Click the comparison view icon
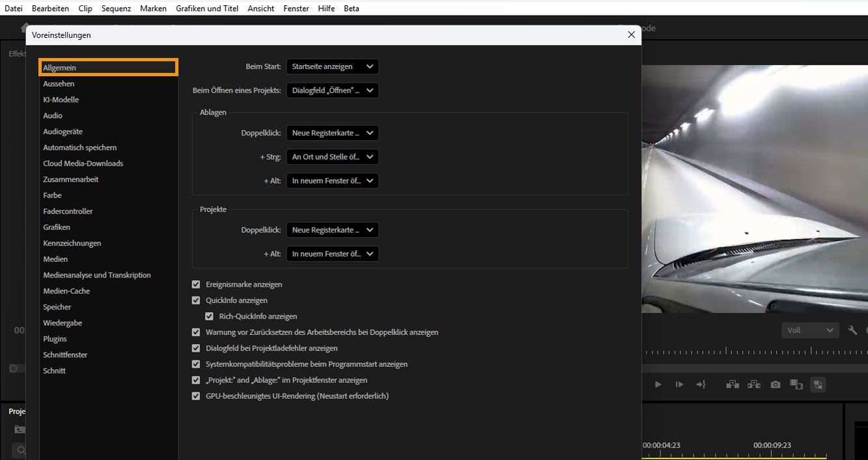868x460 pixels. coord(796,384)
